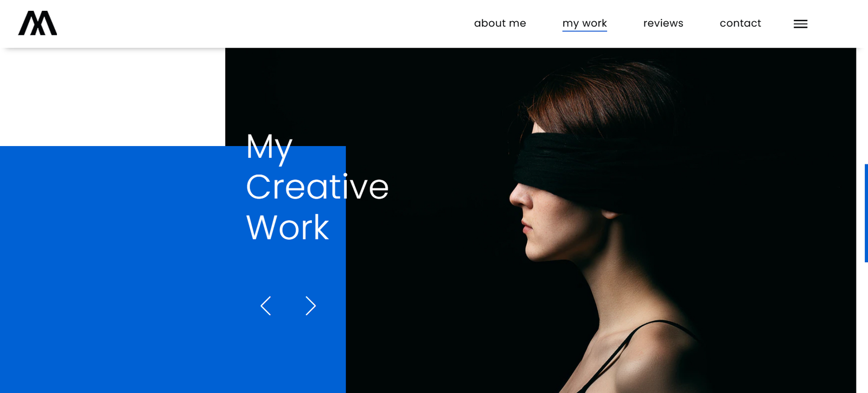Click the M logo in the header
This screenshot has height=393, width=868.
click(37, 23)
